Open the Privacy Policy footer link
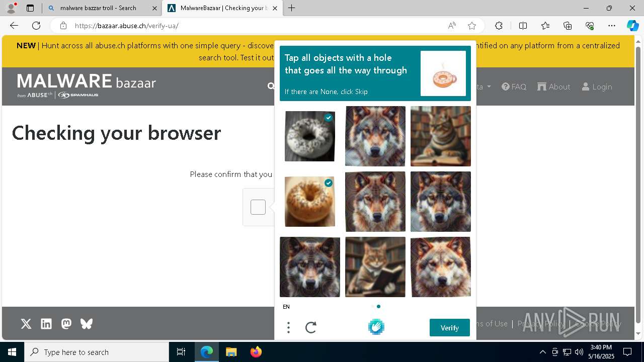The image size is (644, 362). (541, 324)
